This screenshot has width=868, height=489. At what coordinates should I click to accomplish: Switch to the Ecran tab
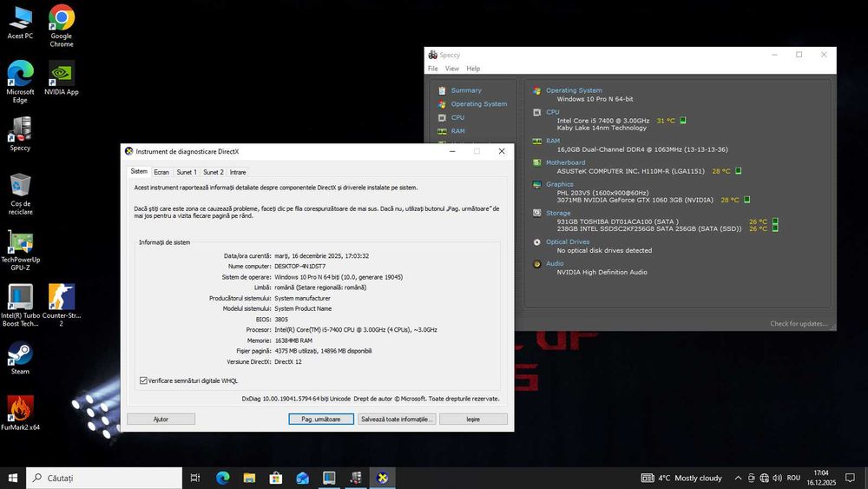(161, 172)
